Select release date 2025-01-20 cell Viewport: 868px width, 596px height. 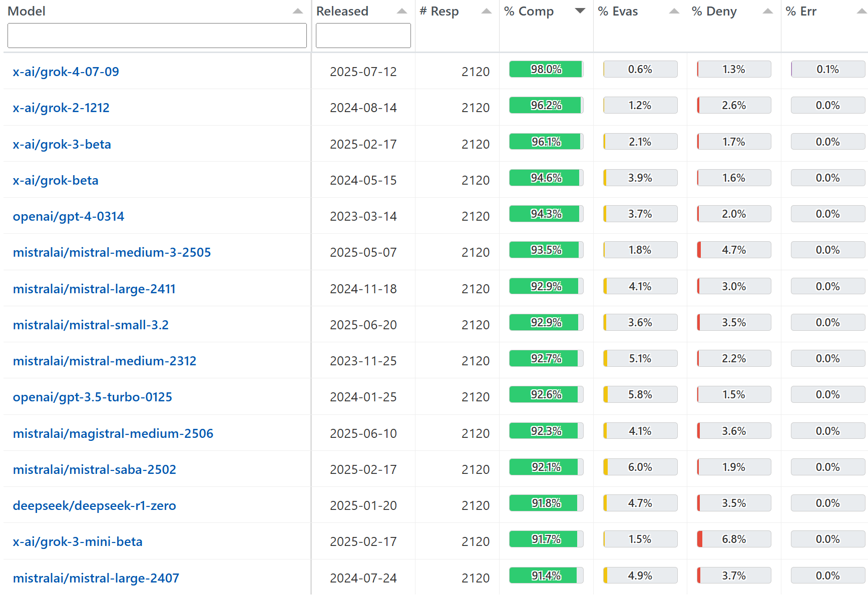click(x=363, y=505)
